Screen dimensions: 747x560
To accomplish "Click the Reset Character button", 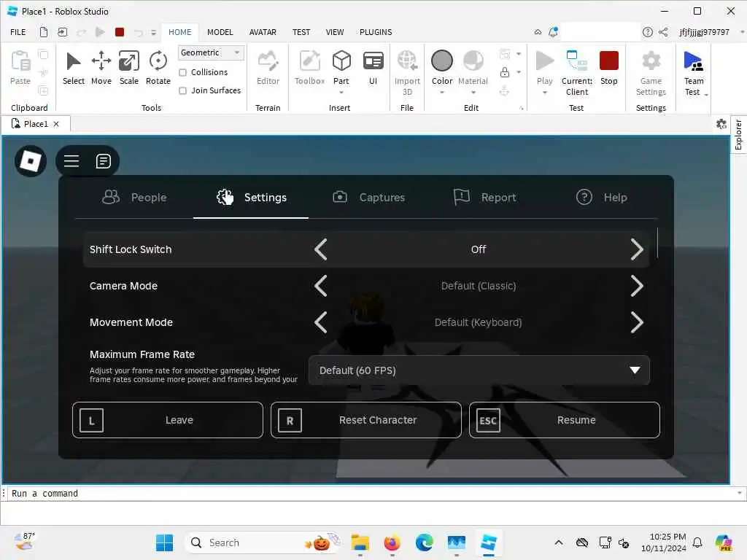I will [x=366, y=420].
